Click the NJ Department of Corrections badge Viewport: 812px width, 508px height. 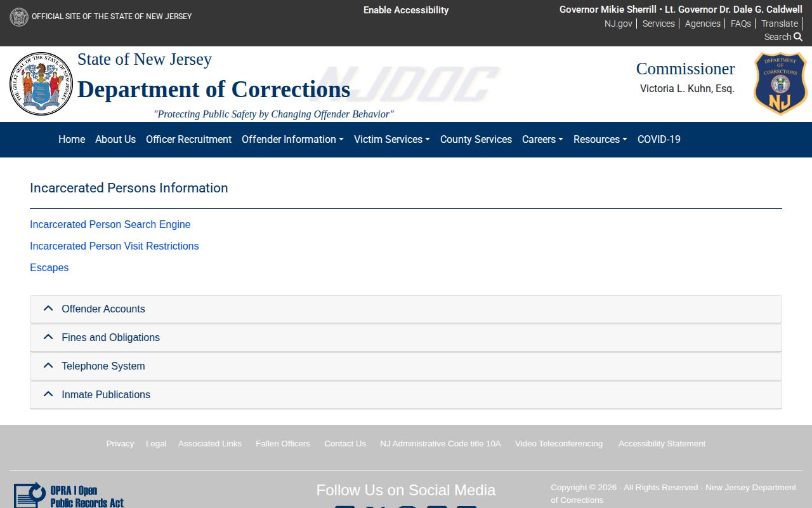click(780, 83)
